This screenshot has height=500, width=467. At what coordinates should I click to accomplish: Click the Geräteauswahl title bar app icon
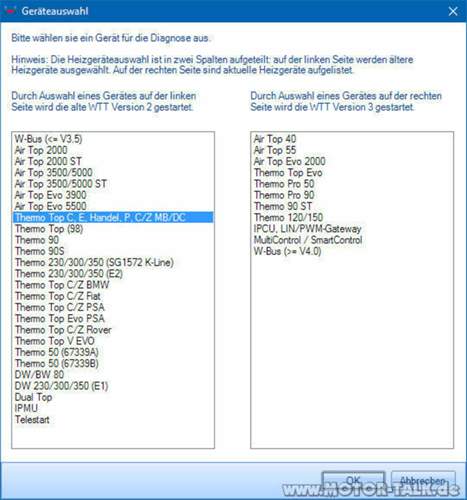(10, 11)
